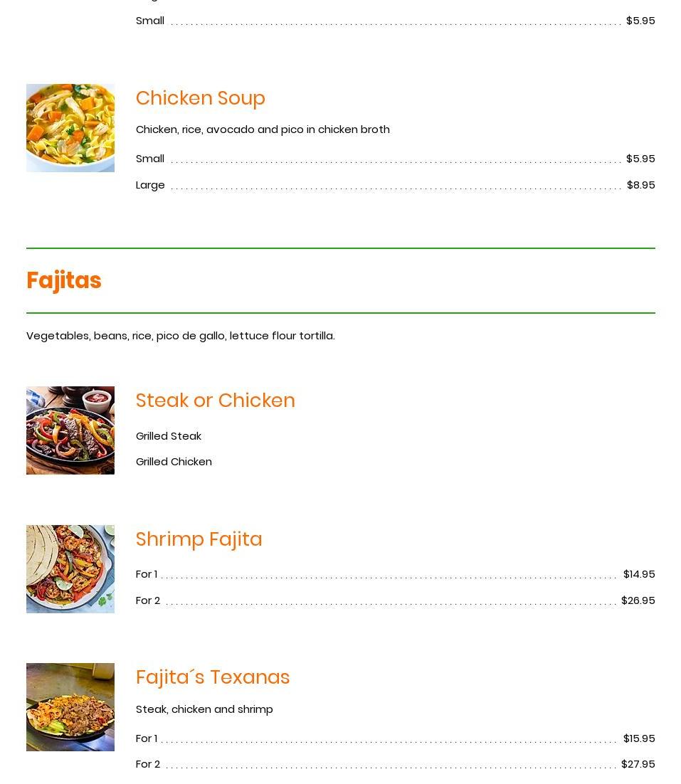681x784 pixels.
Task: Open the Fajita's Texanas skillet picture
Action: tap(70, 707)
